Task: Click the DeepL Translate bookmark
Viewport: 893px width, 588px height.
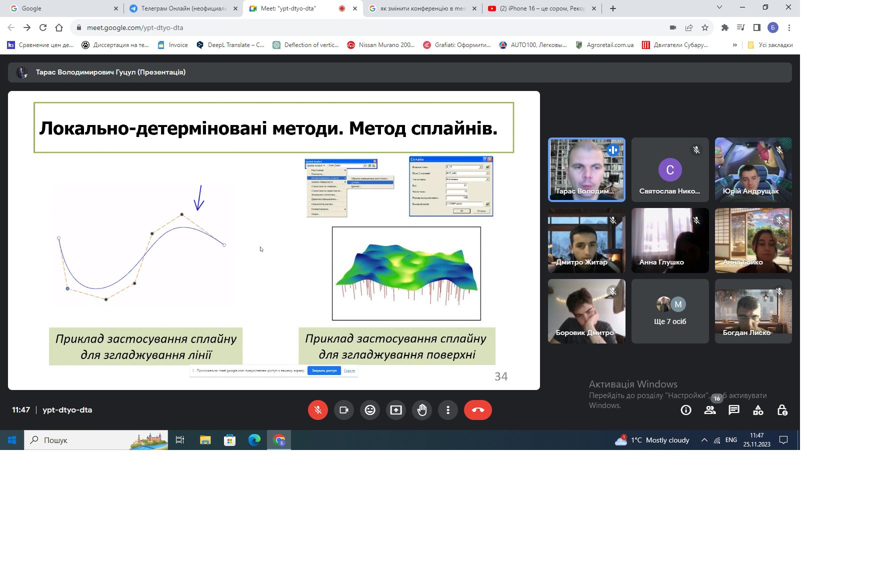Action: 230,45
